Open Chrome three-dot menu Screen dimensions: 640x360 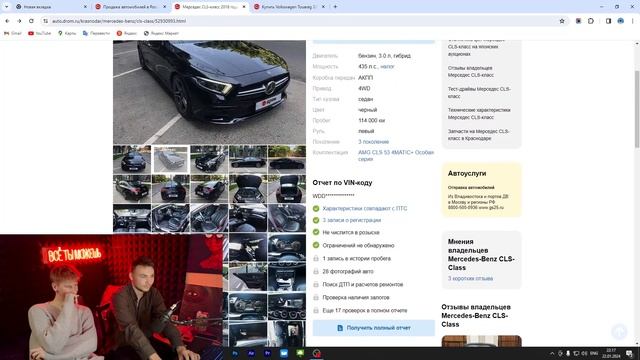point(633,21)
